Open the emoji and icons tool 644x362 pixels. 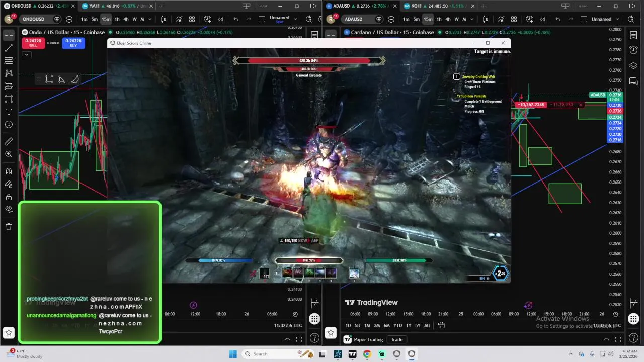(x=9, y=124)
